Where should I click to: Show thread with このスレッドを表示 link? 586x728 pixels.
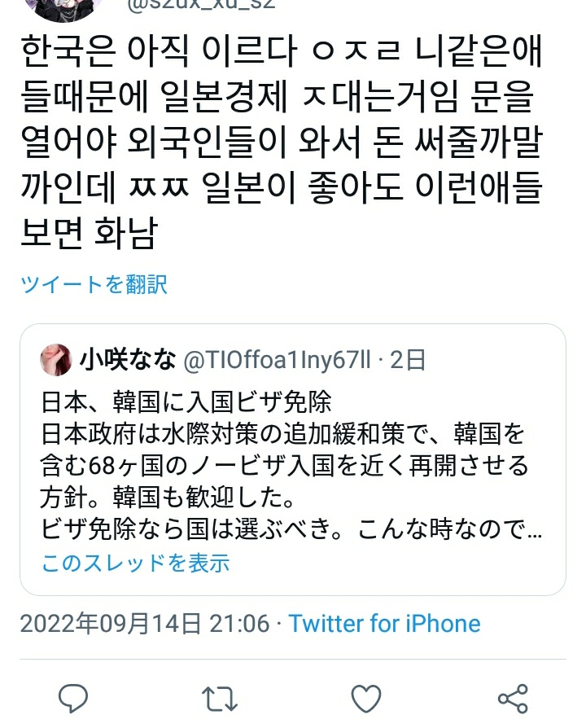[135, 563]
